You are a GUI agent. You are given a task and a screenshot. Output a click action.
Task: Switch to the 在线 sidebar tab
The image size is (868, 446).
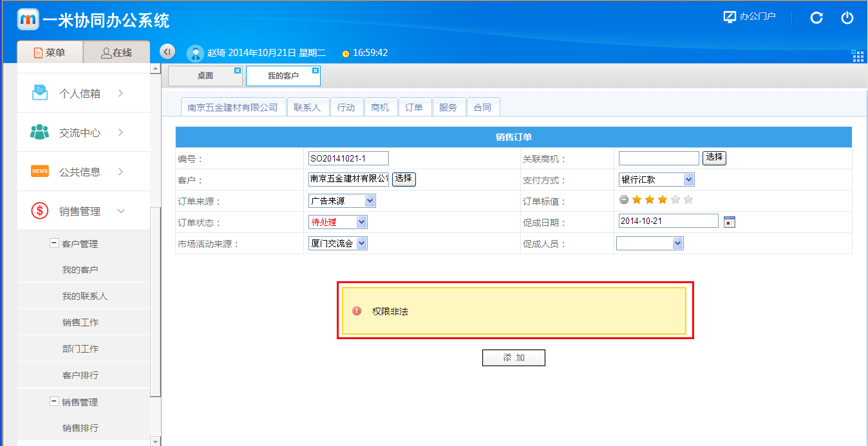[117, 52]
